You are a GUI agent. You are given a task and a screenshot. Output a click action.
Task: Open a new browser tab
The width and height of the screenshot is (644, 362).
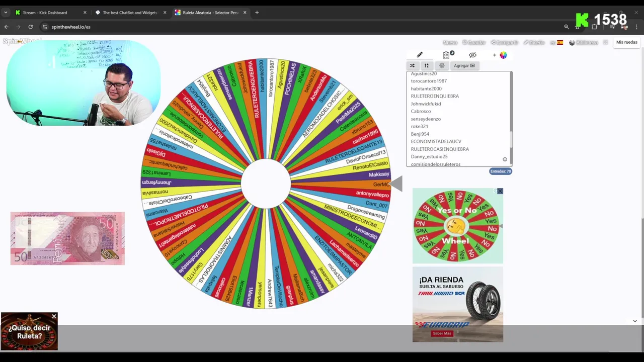tap(257, 13)
